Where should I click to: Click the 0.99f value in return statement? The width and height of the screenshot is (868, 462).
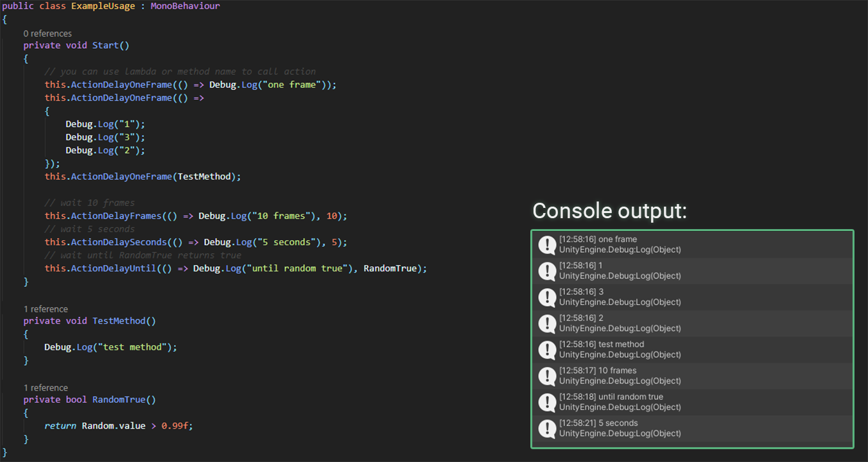(x=175, y=426)
